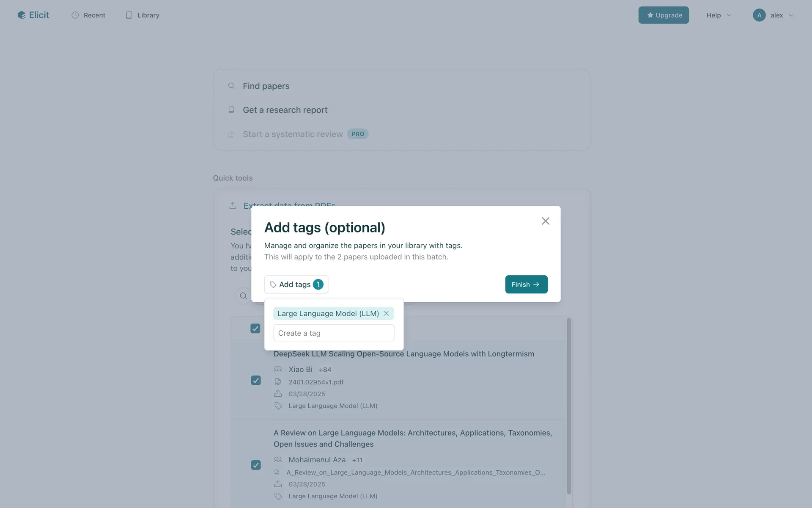Click the research report book icon

tap(231, 110)
